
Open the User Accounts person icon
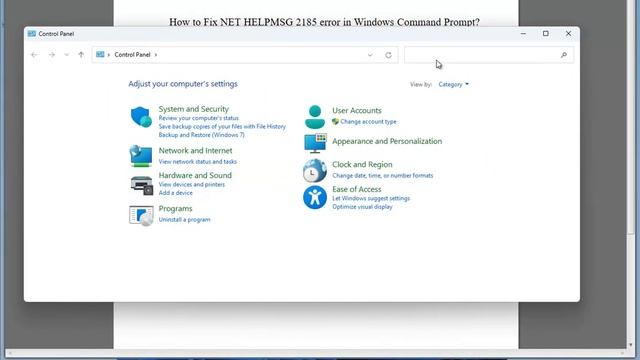tap(315, 117)
